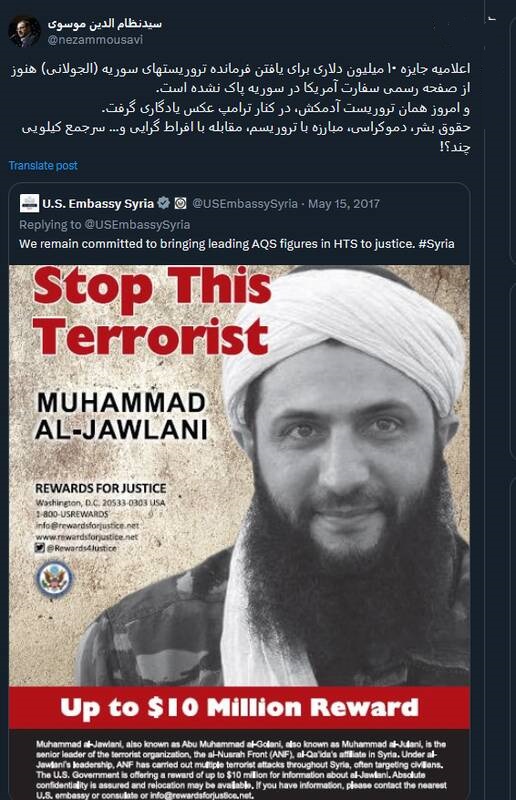
Task: Open the U.S. Embassy Syria avatar icon
Action: pos(29,203)
